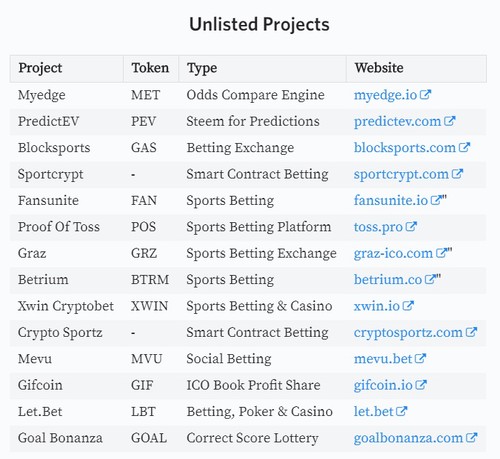Open the mevu.bet link

383,359
